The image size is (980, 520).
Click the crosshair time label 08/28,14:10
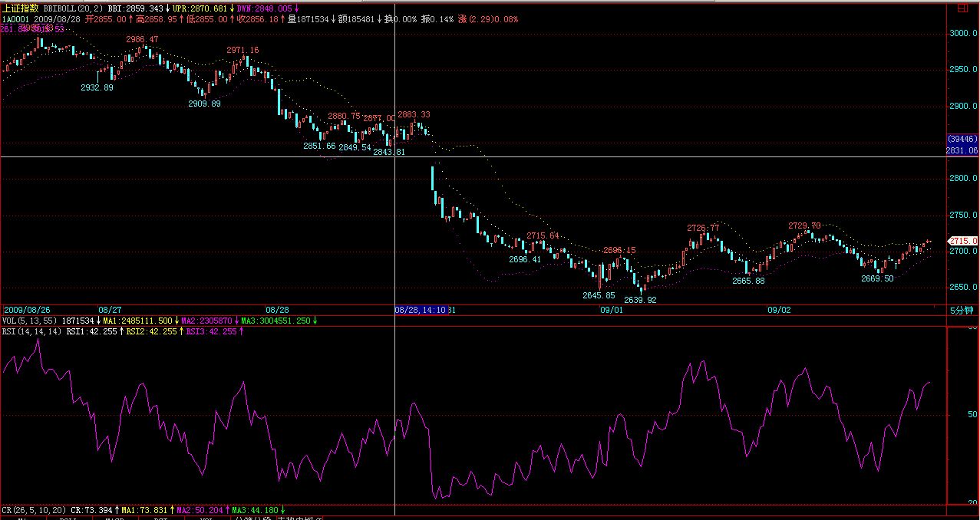coord(421,310)
